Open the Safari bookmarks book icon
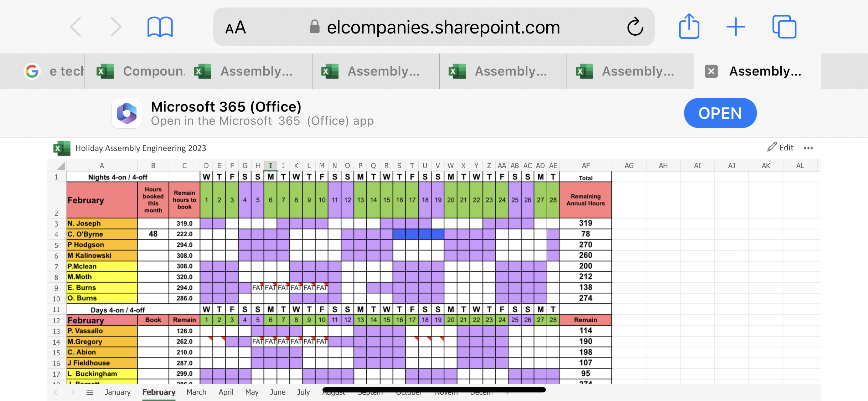The width and height of the screenshot is (868, 401). [160, 27]
